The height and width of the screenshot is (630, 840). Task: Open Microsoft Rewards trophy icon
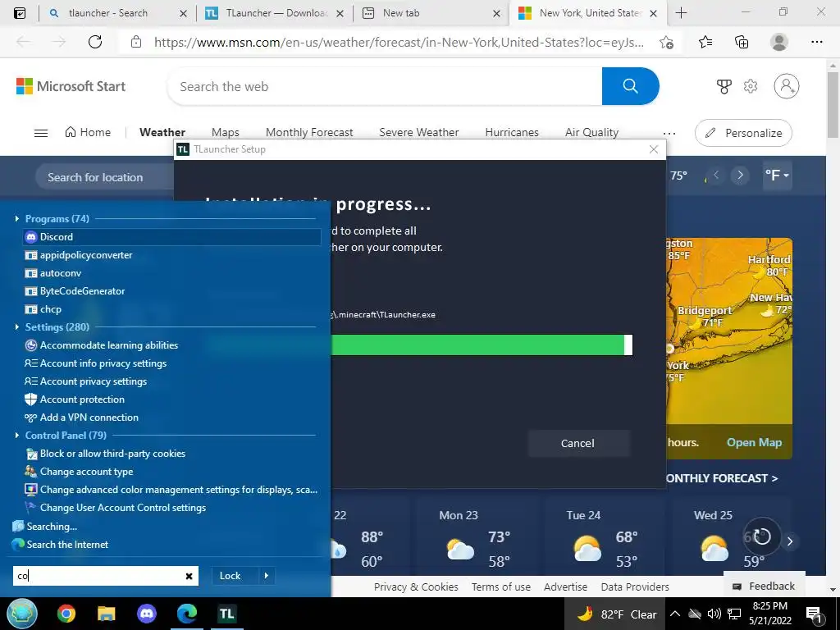724,86
